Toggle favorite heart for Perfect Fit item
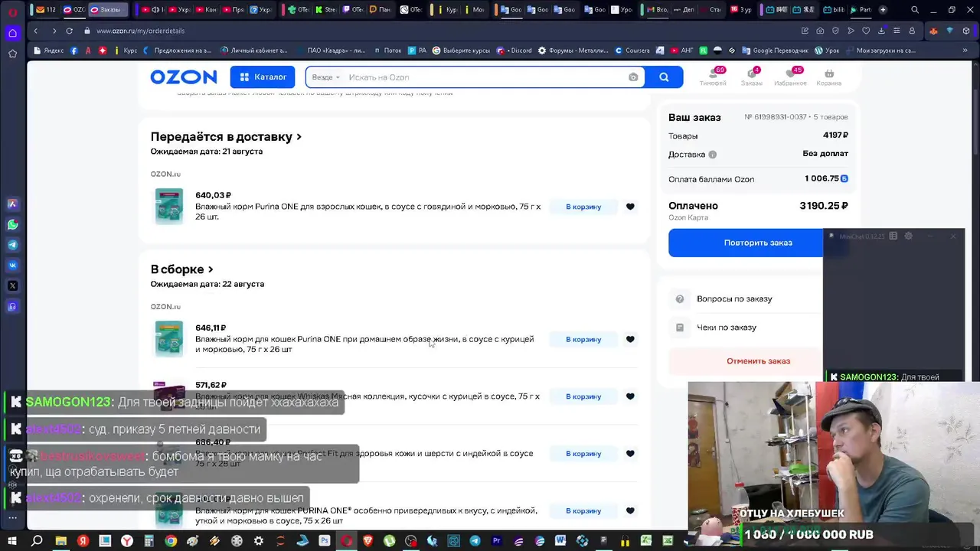This screenshot has width=980, height=551. 630,454
